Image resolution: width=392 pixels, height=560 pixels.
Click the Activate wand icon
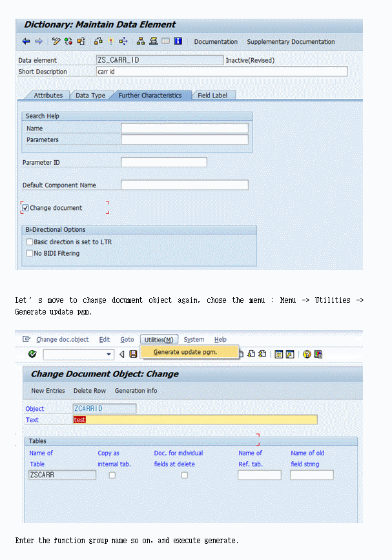[110, 41]
